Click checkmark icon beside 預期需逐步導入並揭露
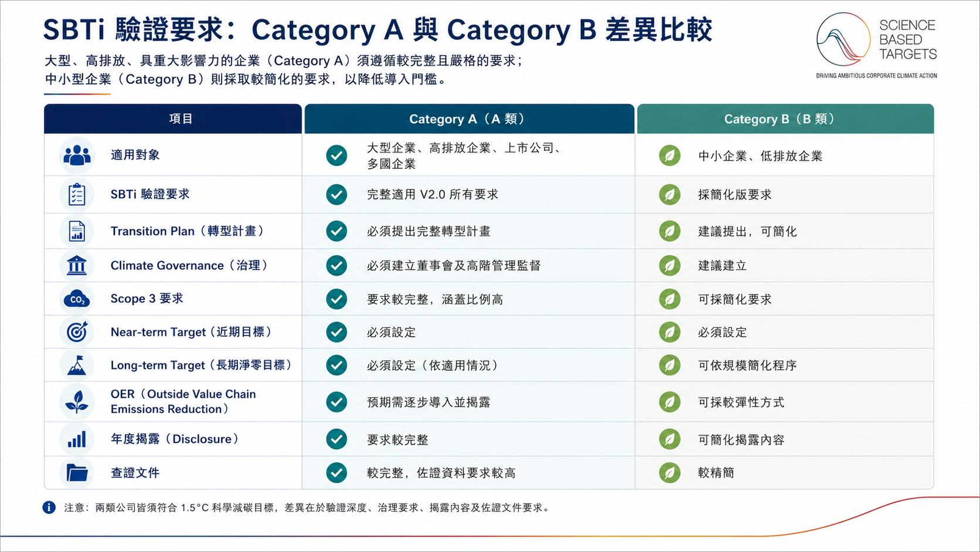The height and width of the screenshot is (552, 980). 336,402
